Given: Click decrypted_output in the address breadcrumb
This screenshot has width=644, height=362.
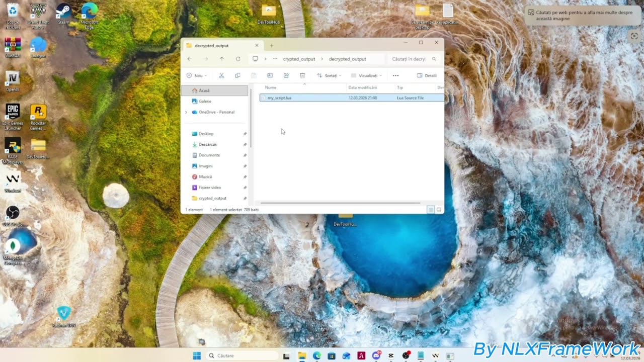Looking at the screenshot, I should point(348,59).
